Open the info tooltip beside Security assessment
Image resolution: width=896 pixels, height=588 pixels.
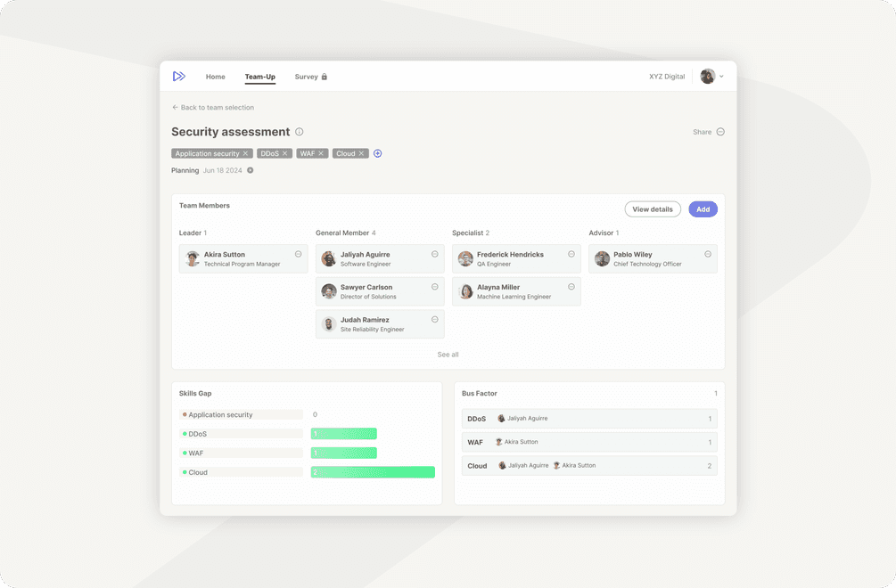pyautogui.click(x=299, y=130)
